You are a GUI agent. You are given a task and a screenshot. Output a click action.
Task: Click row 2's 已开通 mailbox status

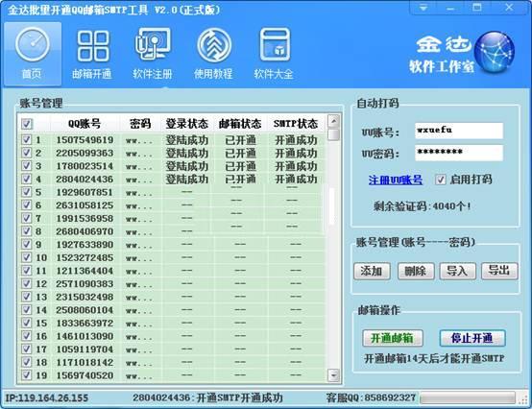[240, 153]
